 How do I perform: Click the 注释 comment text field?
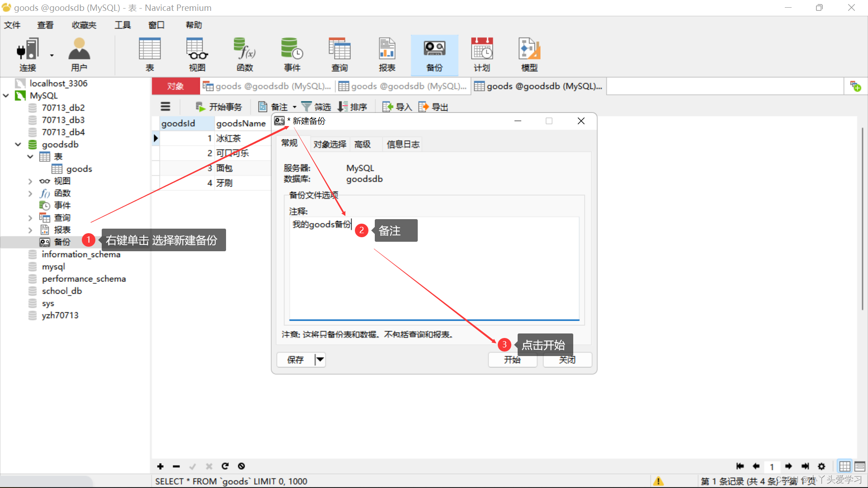434,268
